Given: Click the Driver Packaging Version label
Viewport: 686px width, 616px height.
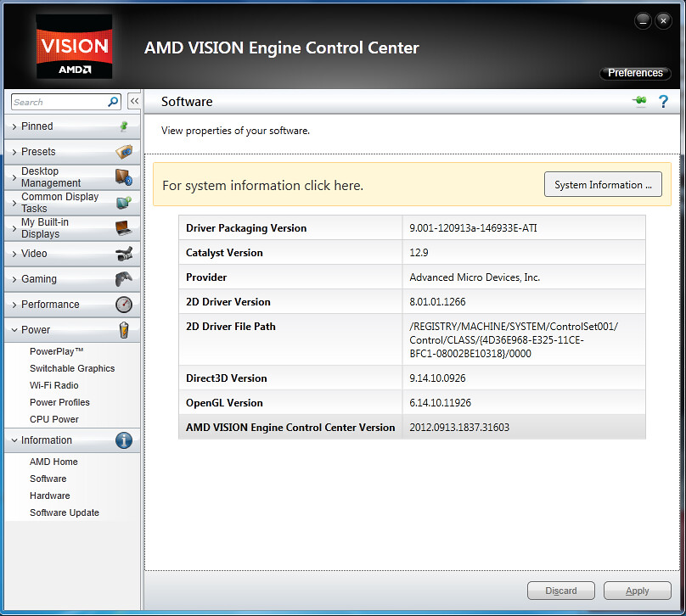Looking at the screenshot, I should tap(246, 228).
